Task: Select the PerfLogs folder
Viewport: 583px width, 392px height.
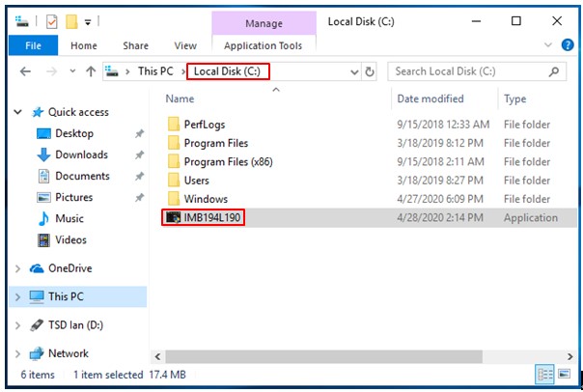Action: (x=205, y=125)
